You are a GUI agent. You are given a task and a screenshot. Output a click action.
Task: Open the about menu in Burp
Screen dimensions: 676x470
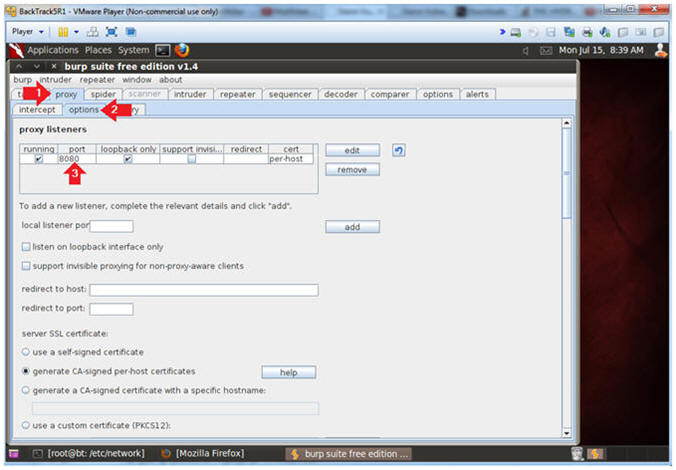171,80
